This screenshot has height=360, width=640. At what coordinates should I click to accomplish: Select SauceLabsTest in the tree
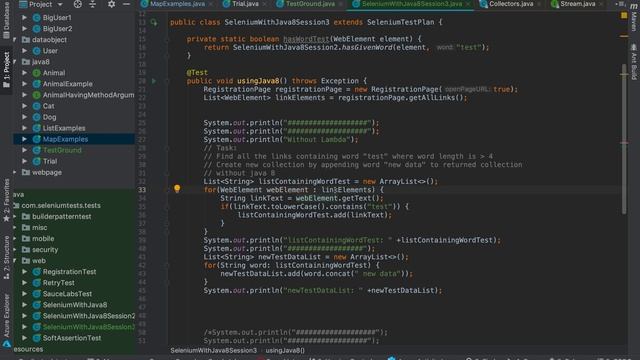click(67, 294)
